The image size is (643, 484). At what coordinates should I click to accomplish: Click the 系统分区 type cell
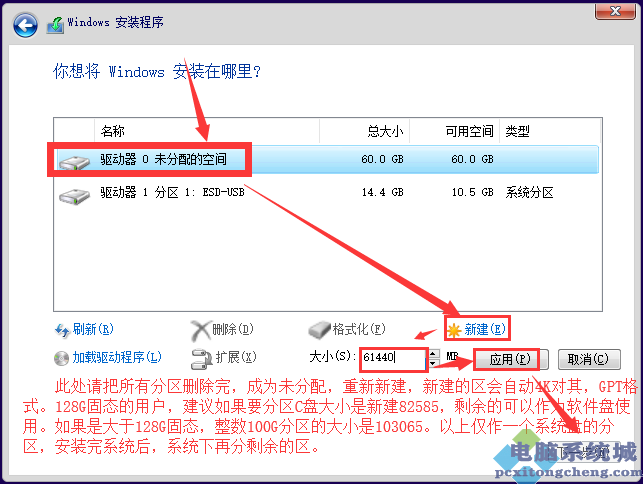(x=529, y=192)
